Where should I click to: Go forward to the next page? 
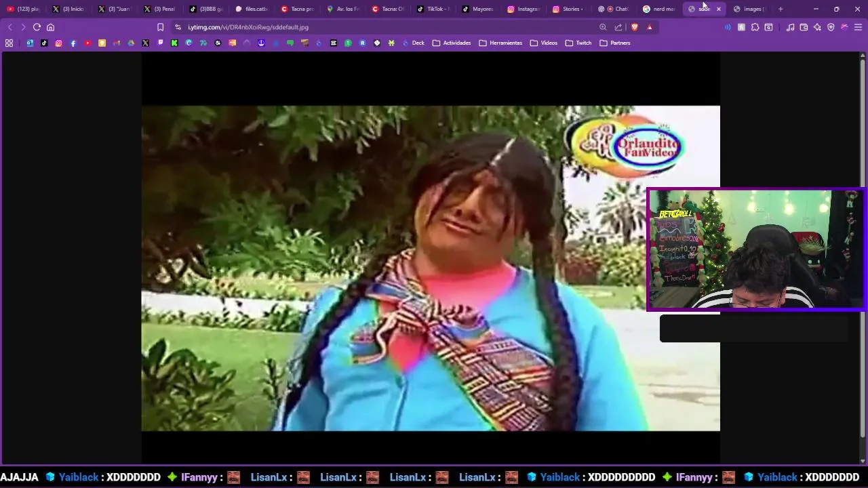click(23, 27)
